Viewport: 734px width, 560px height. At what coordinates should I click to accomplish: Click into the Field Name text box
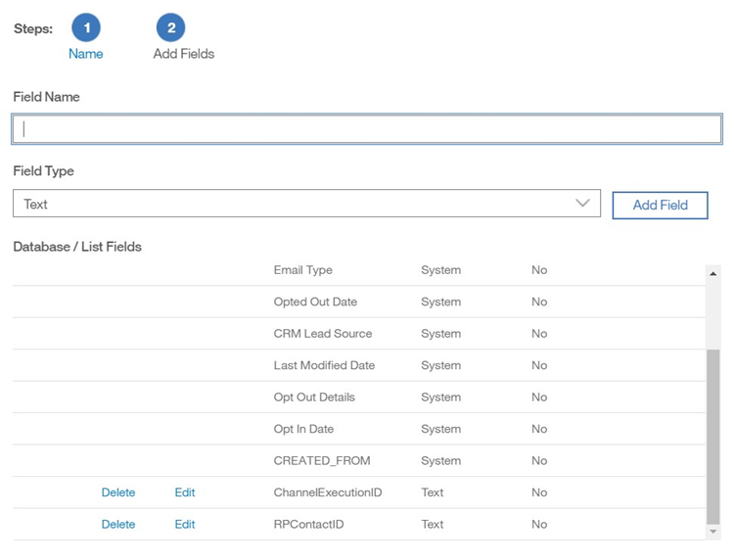pyautogui.click(x=367, y=129)
